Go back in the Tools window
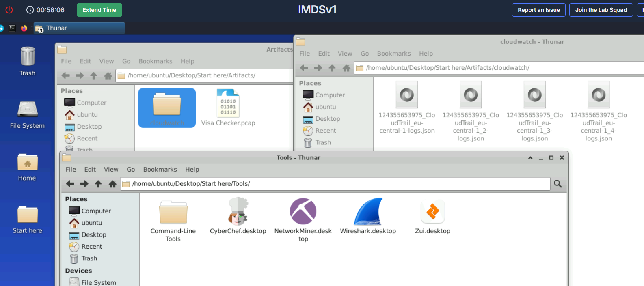Screen dimensions: 644x286 coord(70,184)
